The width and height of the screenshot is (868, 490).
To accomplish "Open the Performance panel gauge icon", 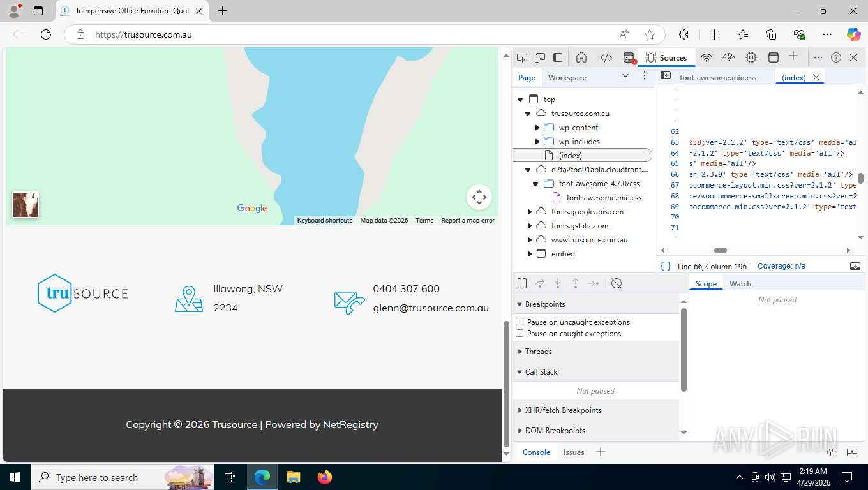I will point(729,57).
